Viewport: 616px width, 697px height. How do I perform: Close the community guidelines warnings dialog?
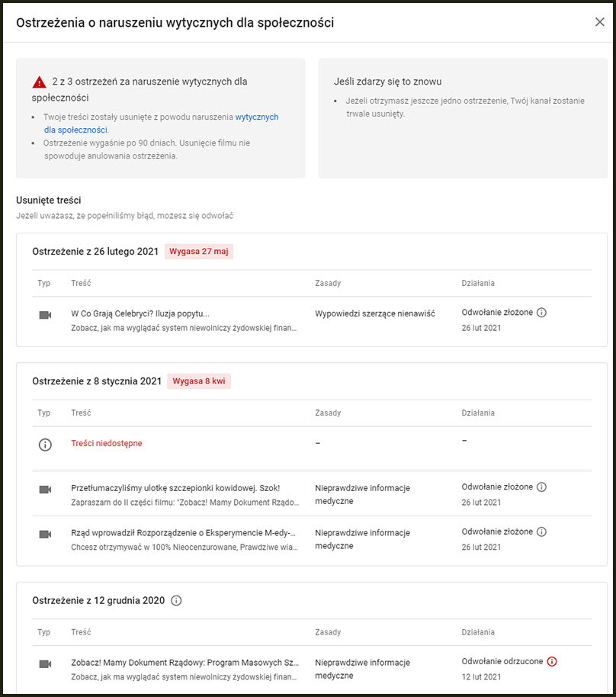tap(599, 22)
